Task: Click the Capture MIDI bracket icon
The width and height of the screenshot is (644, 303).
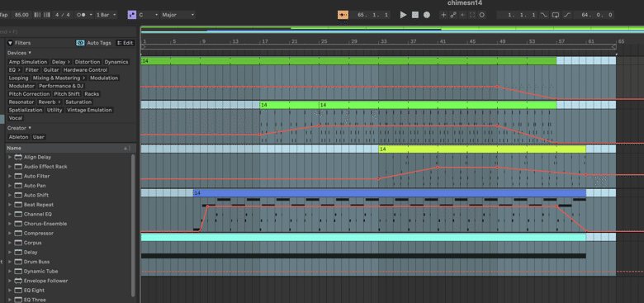Action: click(472, 15)
